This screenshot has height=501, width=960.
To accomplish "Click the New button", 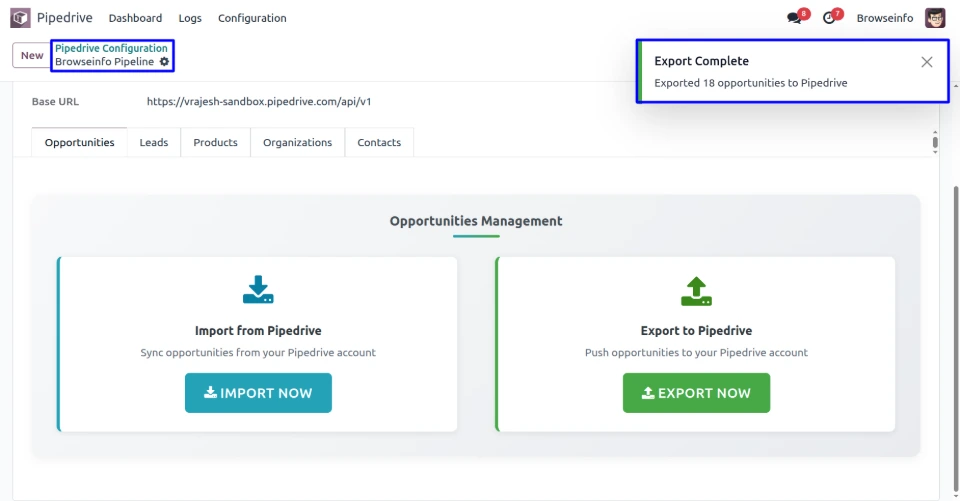I will coord(32,55).
